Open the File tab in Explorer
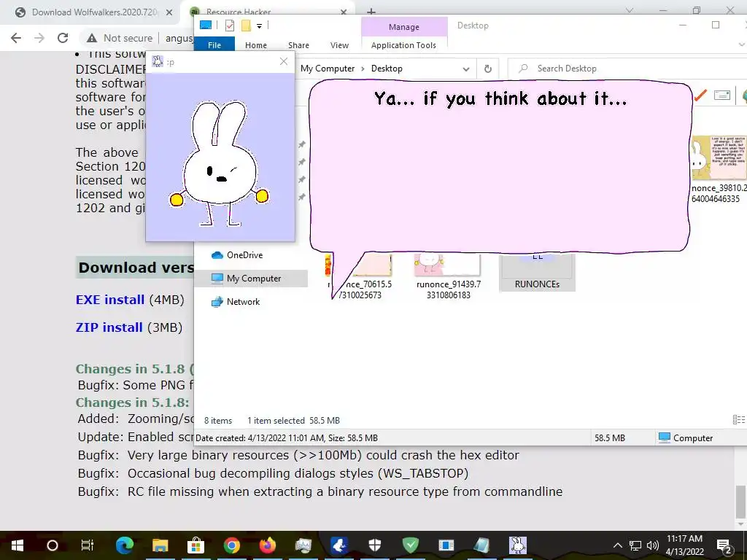 pos(214,44)
